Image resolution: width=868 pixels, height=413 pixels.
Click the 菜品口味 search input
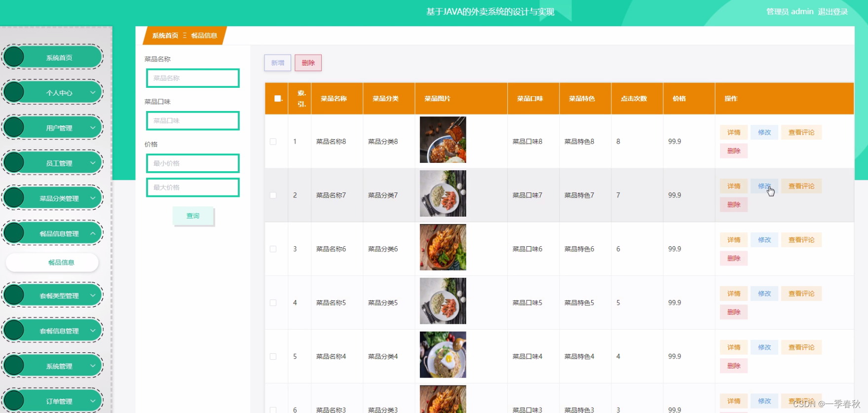[193, 120]
